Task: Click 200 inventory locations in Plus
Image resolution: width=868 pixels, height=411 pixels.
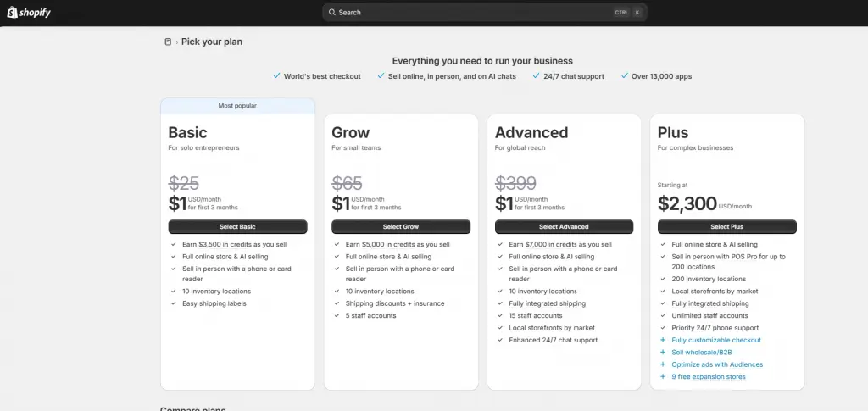Action: 709,280
